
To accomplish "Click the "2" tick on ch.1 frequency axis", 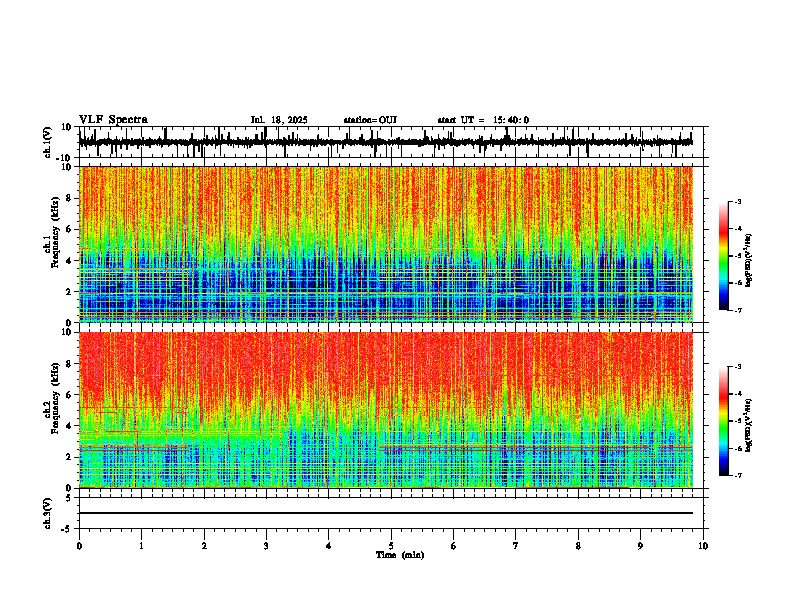I will click(69, 291).
